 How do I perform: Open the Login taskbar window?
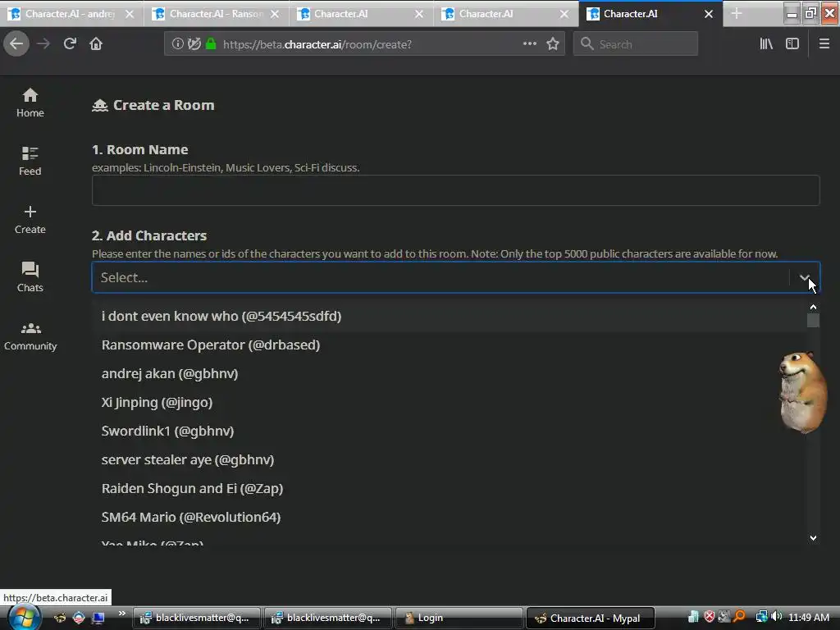point(459,618)
